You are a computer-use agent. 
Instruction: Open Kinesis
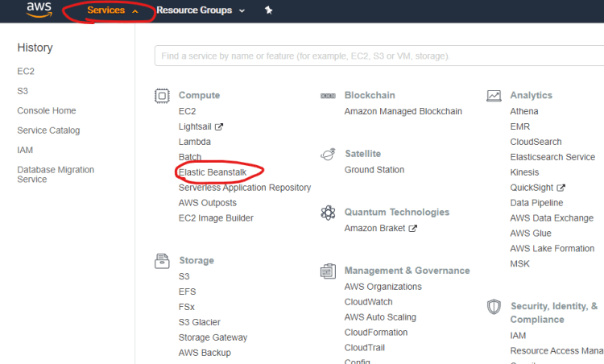click(x=524, y=172)
